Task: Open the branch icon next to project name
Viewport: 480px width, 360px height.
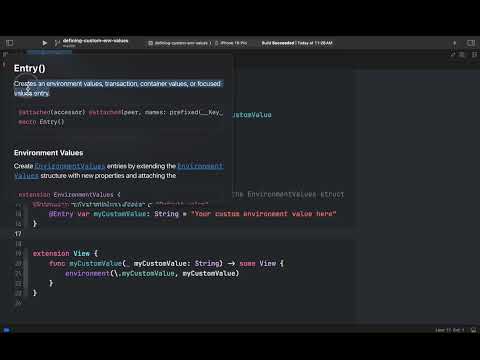Action: [x=57, y=43]
